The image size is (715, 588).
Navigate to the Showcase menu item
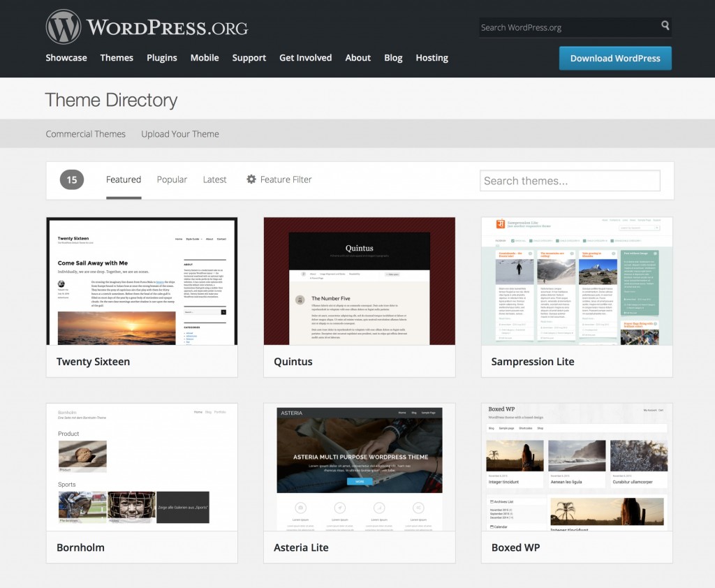click(x=66, y=58)
